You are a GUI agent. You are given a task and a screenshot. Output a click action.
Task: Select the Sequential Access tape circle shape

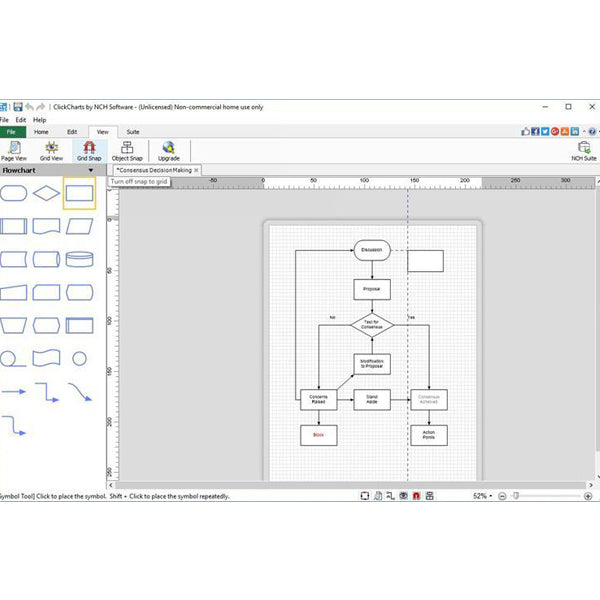click(13, 359)
